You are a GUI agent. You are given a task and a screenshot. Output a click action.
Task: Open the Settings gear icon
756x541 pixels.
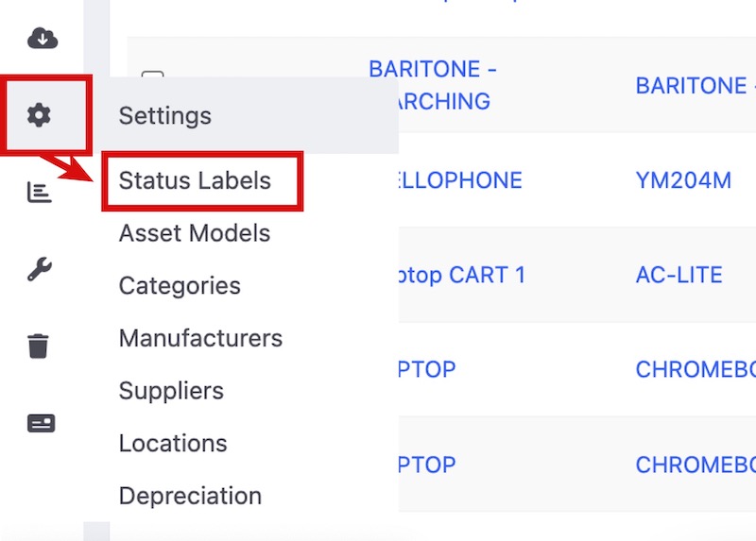pyautogui.click(x=39, y=115)
